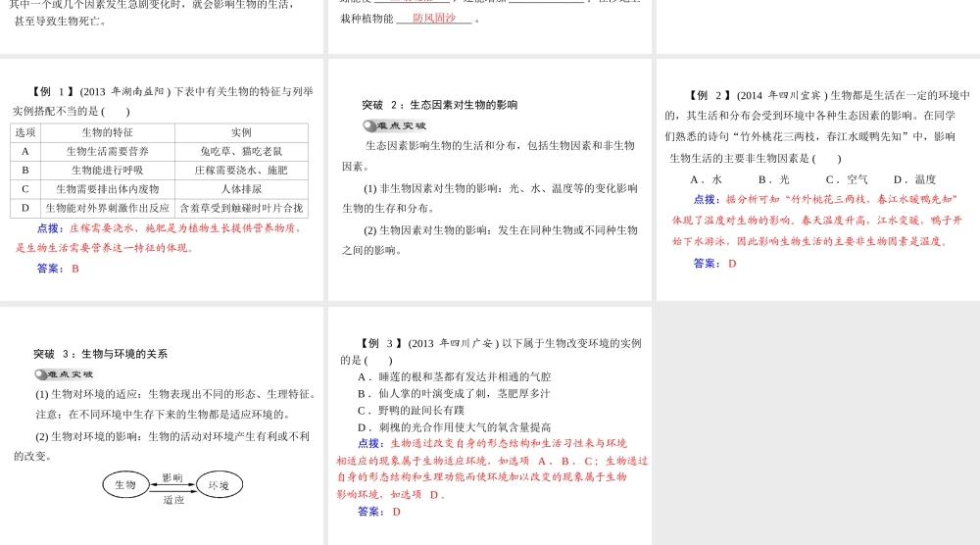
Task: Click row label D in the table
Action: coord(25,208)
